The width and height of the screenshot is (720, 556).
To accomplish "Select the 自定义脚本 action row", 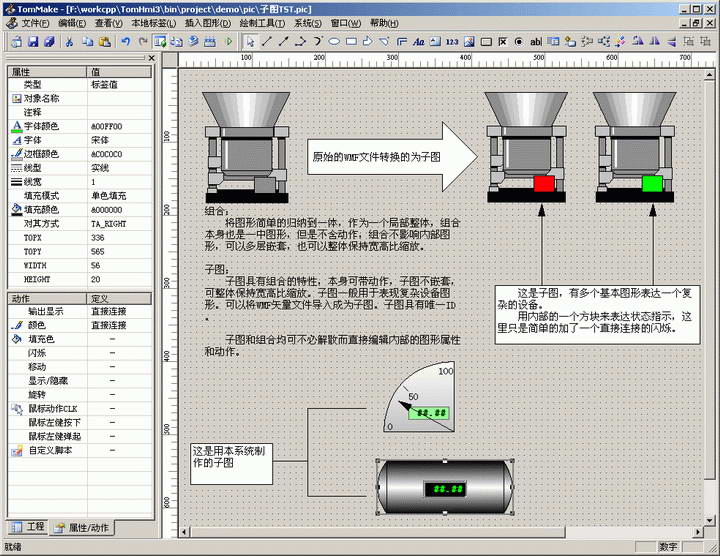I will (x=80, y=450).
